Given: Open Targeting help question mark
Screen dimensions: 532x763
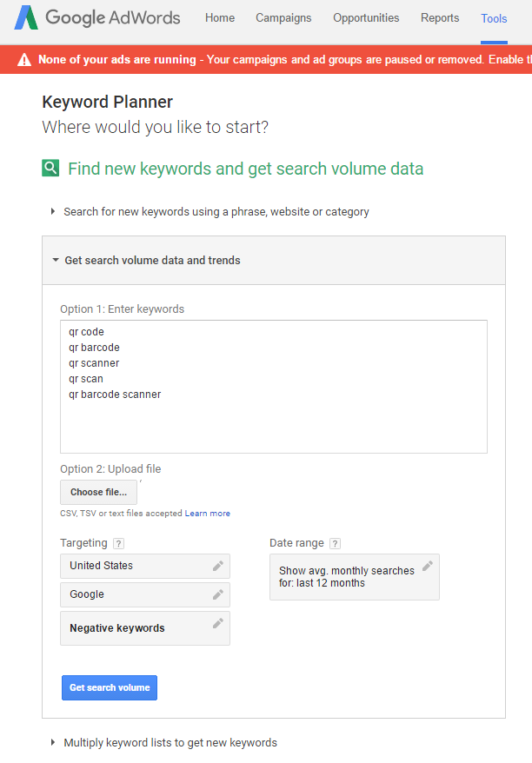Looking at the screenshot, I should coord(118,543).
